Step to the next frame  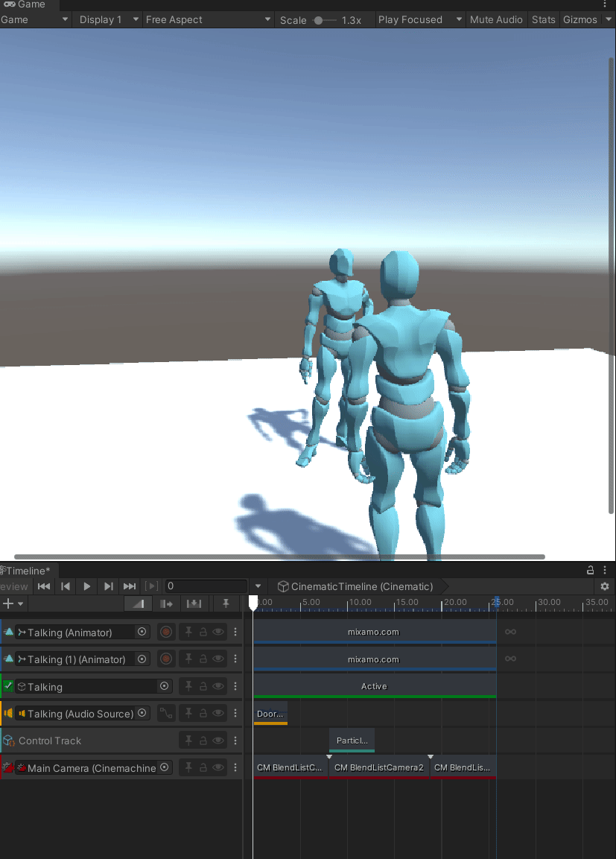click(109, 586)
